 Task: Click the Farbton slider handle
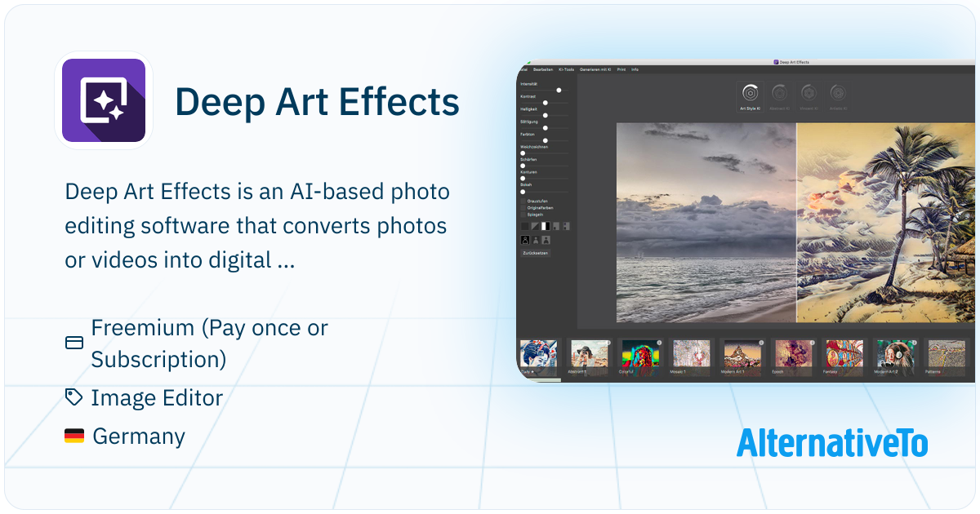546,140
